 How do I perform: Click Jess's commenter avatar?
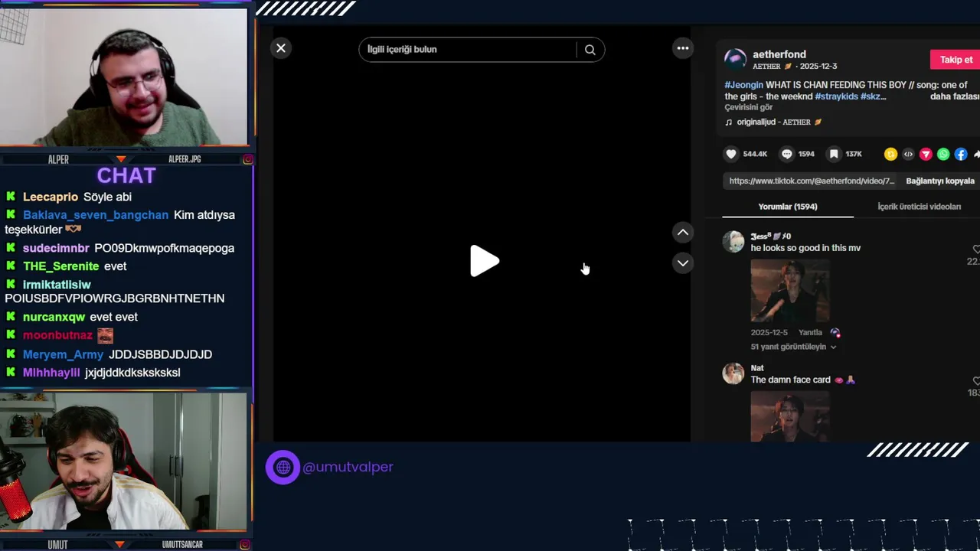coord(733,242)
